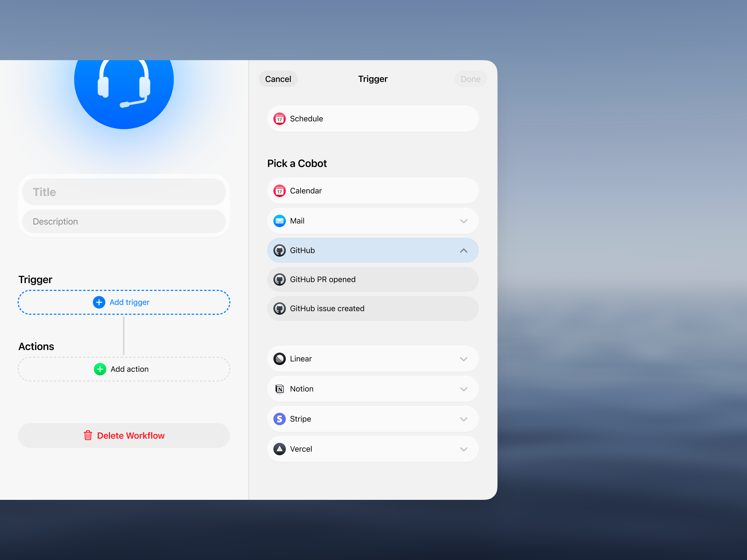The height and width of the screenshot is (560, 747).
Task: Click the blue headset workflow icon
Action: click(x=124, y=88)
